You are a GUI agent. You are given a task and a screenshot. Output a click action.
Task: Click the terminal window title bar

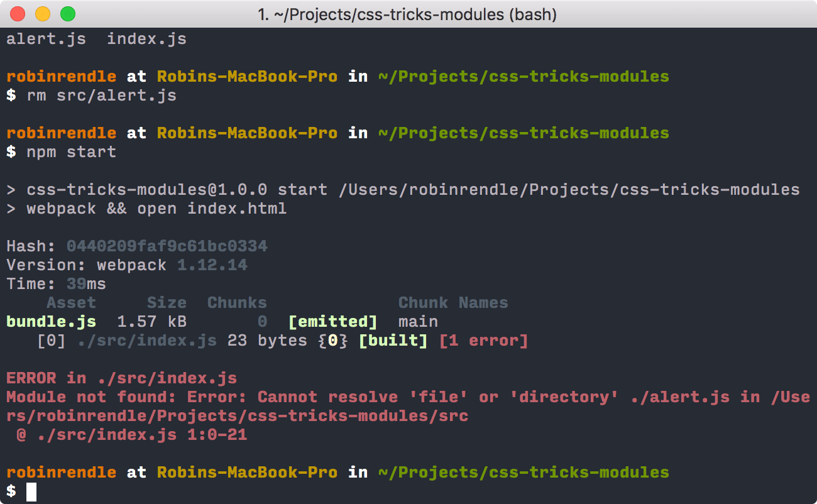[x=409, y=14]
